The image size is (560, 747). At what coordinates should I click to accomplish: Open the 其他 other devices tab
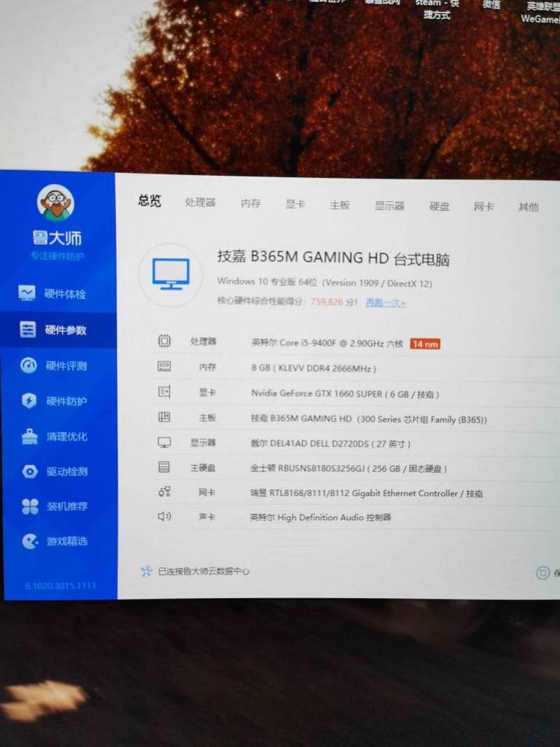point(528,207)
